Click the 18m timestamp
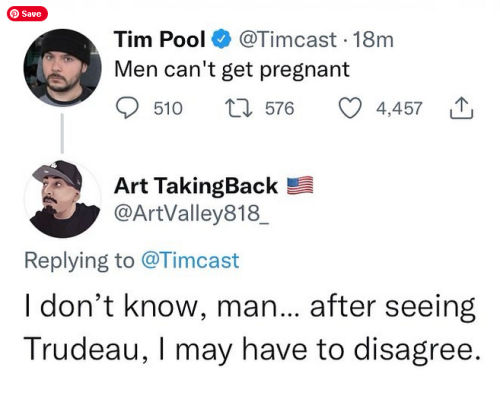Screen dimensions: 500x402 (x=373, y=40)
